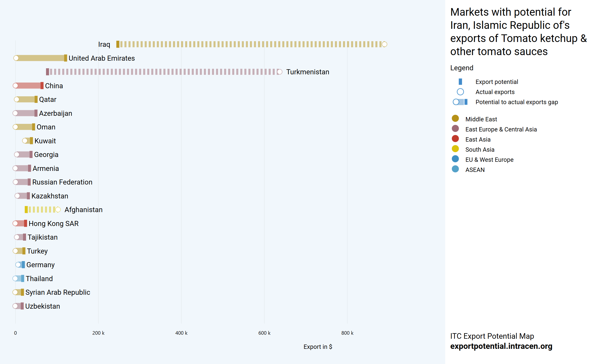Screen dimensions: 597x364
Task: Click the South Asia yellow legend dot
Action: 455,149
